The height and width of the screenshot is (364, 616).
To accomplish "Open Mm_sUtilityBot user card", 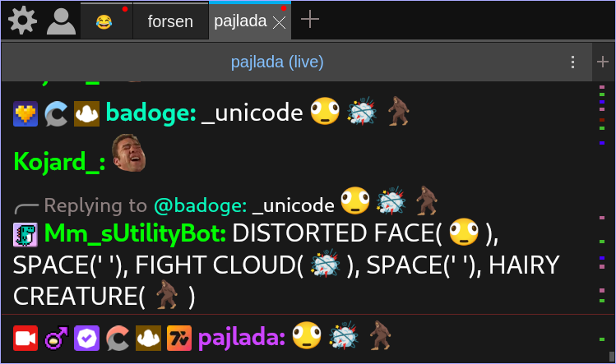I will tap(135, 233).
